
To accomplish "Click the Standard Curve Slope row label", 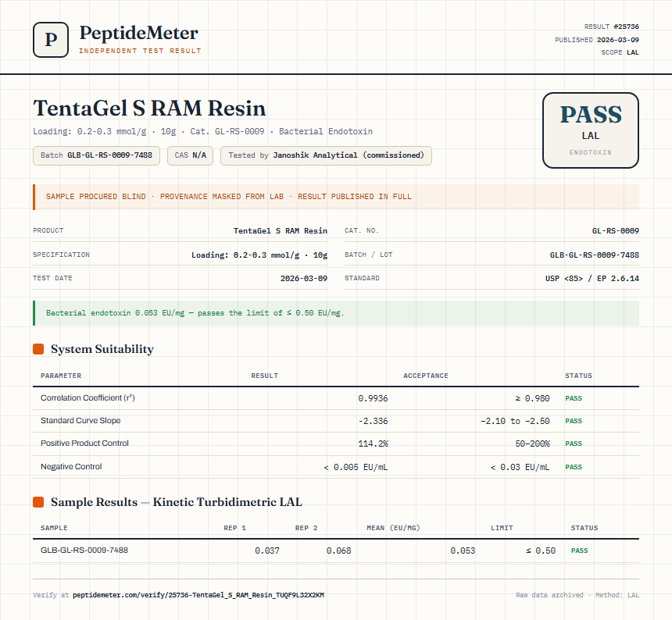I will click(80, 420).
